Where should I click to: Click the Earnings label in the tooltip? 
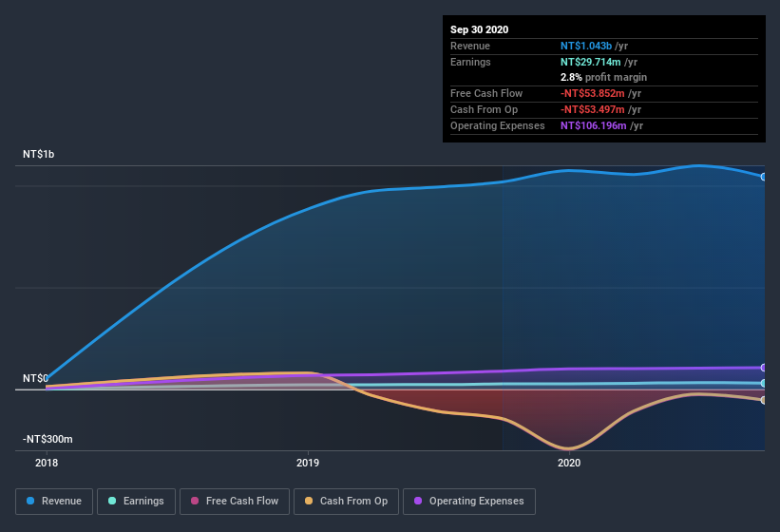[470, 62]
